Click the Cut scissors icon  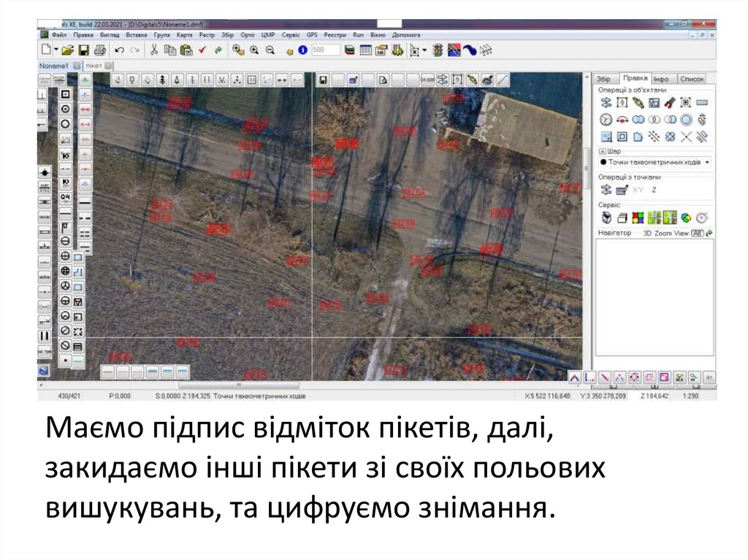[x=154, y=50]
